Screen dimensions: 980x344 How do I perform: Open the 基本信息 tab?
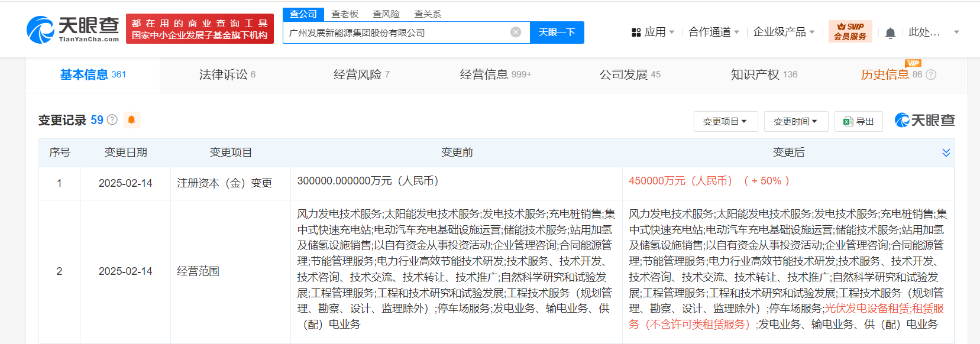[x=93, y=74]
